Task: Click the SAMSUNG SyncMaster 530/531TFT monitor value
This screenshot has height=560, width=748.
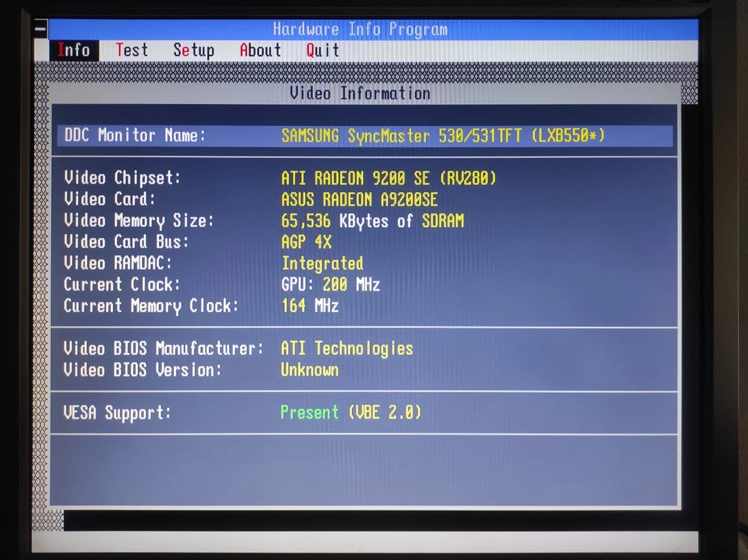Action: click(443, 136)
